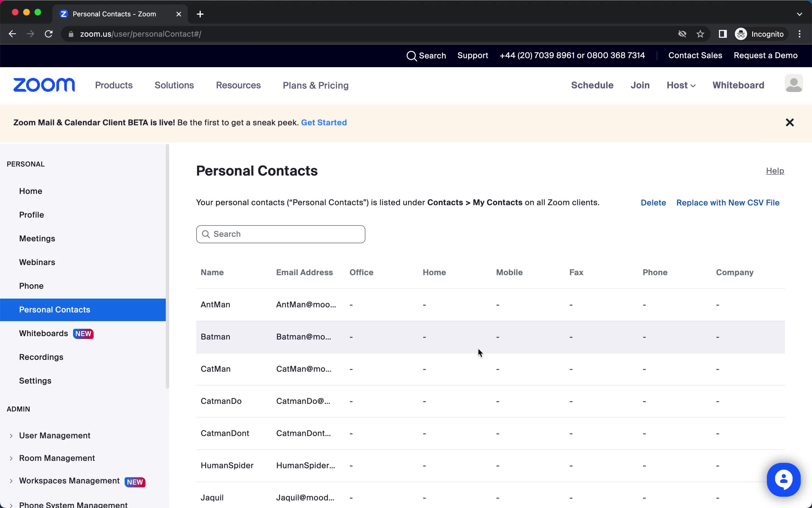Click the browser back arrow

12,34
